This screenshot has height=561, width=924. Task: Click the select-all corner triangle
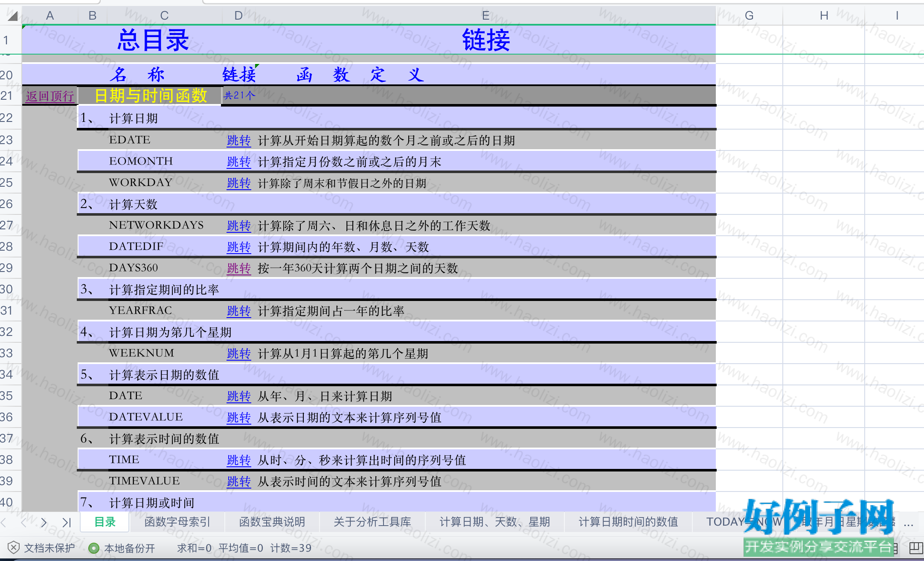click(13, 16)
